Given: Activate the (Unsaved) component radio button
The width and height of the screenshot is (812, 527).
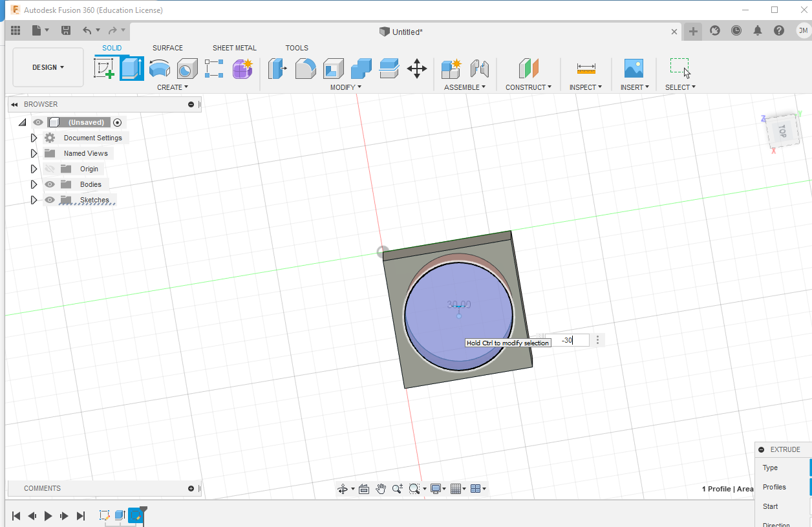Looking at the screenshot, I should tap(117, 122).
